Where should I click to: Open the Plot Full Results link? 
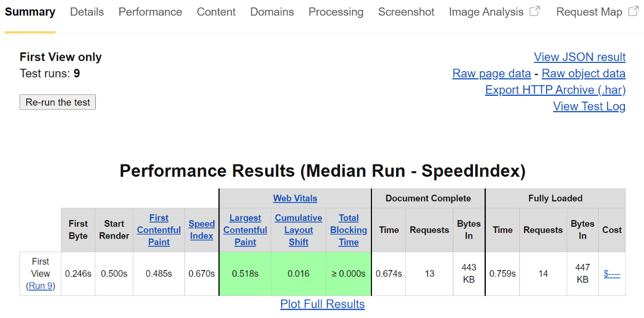pyautogui.click(x=322, y=304)
